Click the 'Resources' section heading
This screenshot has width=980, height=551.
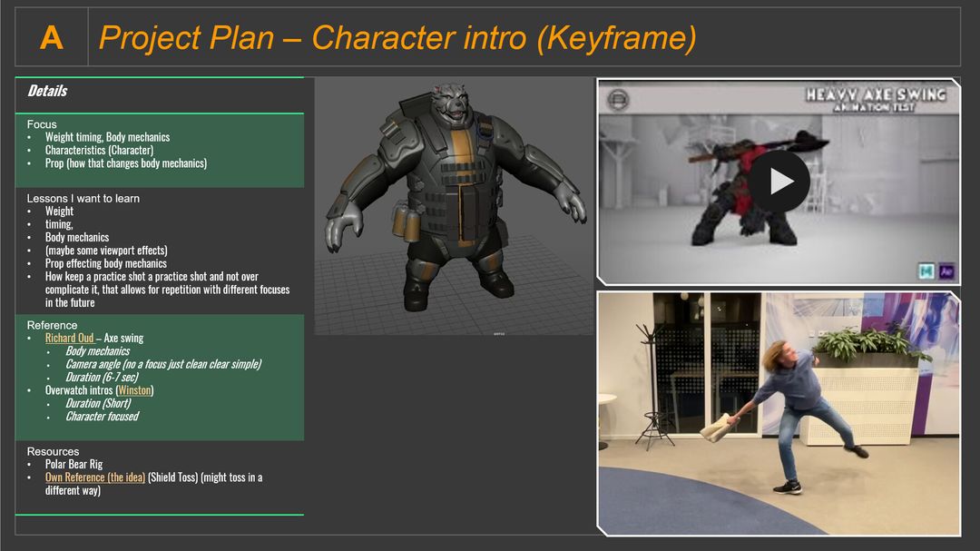tap(54, 451)
